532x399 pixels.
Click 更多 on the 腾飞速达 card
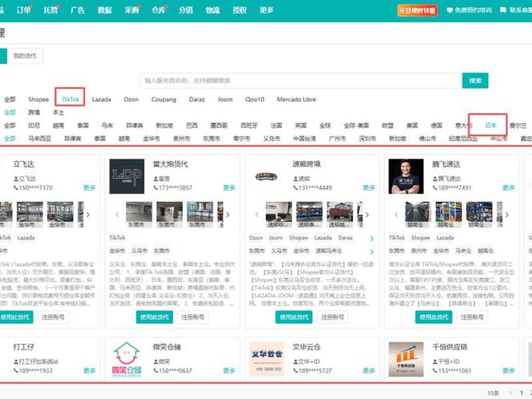pyautogui.click(x=508, y=188)
